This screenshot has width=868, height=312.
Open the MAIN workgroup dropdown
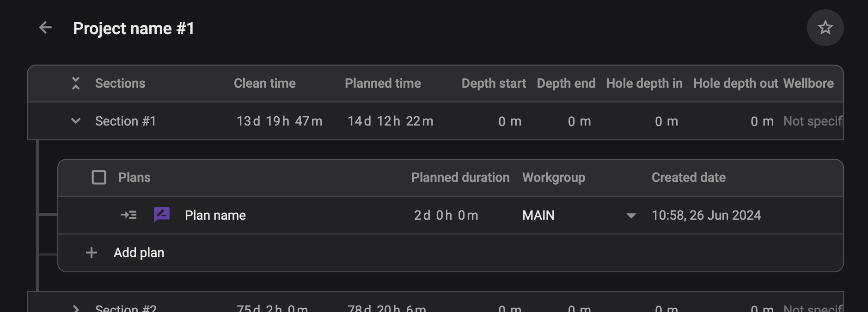pos(630,215)
